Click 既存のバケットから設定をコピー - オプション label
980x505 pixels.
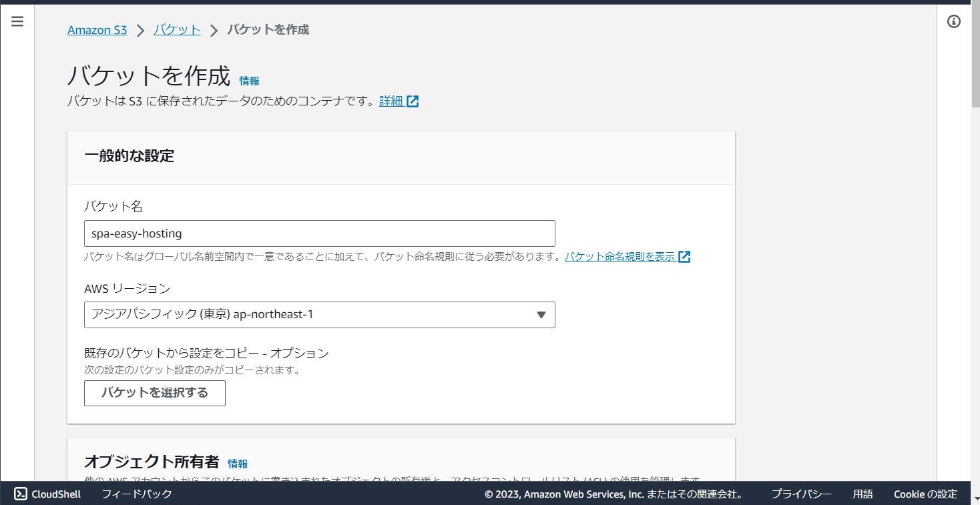tap(206, 353)
